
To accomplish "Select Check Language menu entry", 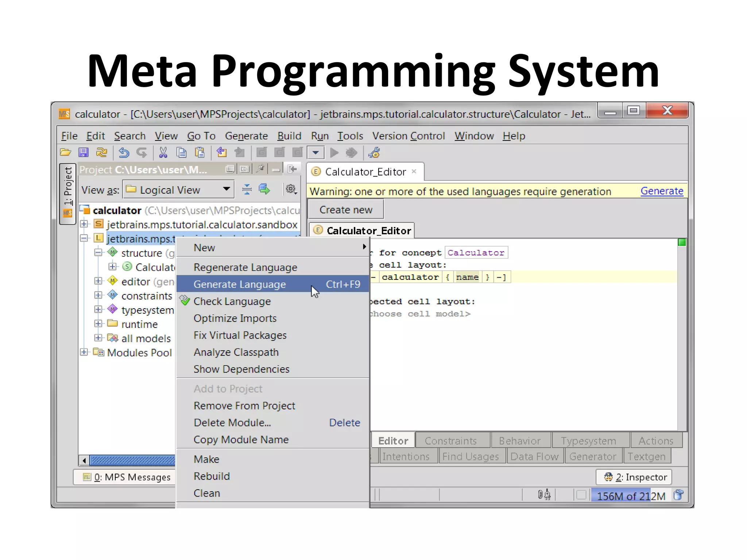I will 273,301.
